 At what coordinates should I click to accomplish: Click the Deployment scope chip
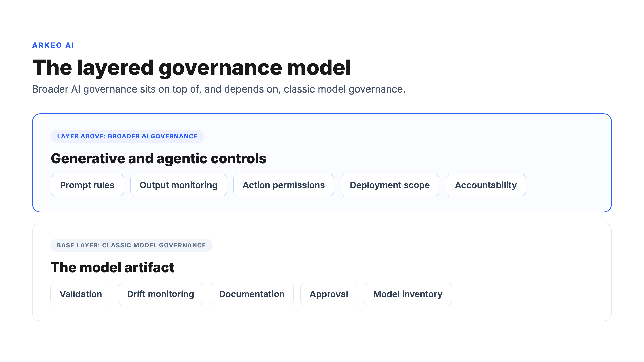coord(390,185)
